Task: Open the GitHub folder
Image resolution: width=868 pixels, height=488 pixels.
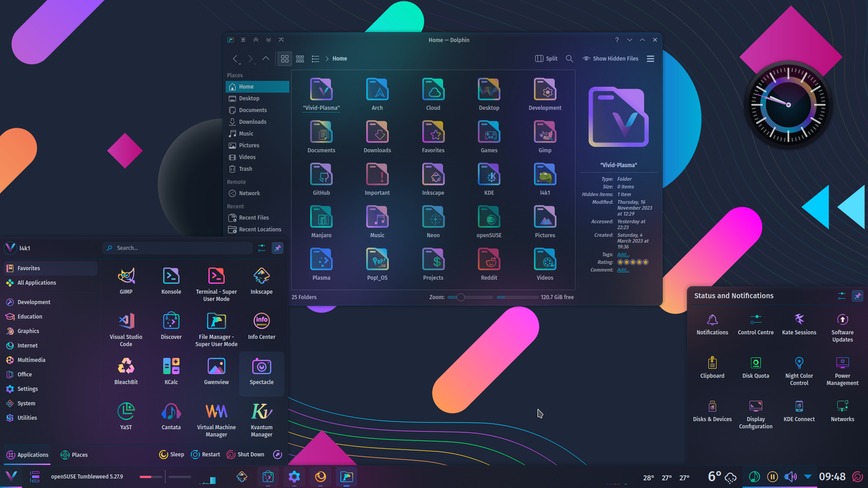Action: pos(321,179)
